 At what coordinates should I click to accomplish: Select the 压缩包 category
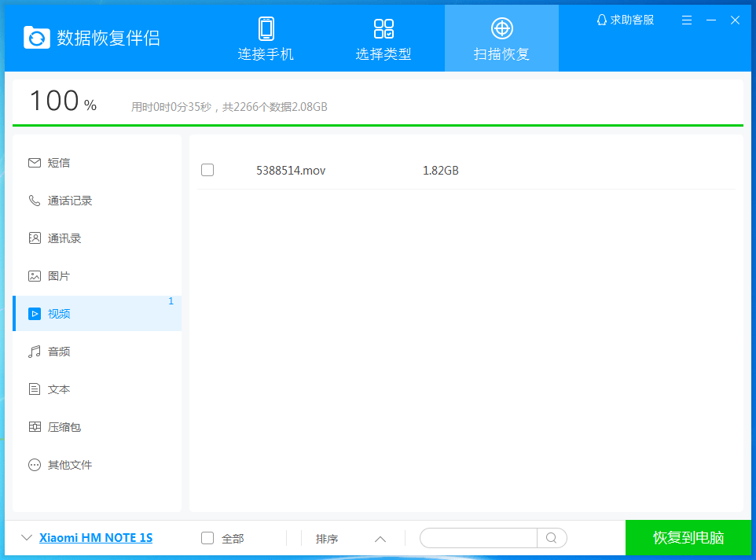97,427
